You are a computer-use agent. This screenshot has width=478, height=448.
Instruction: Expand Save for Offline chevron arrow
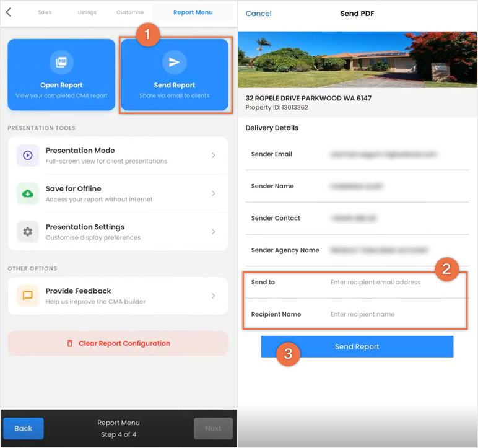pyautogui.click(x=214, y=193)
